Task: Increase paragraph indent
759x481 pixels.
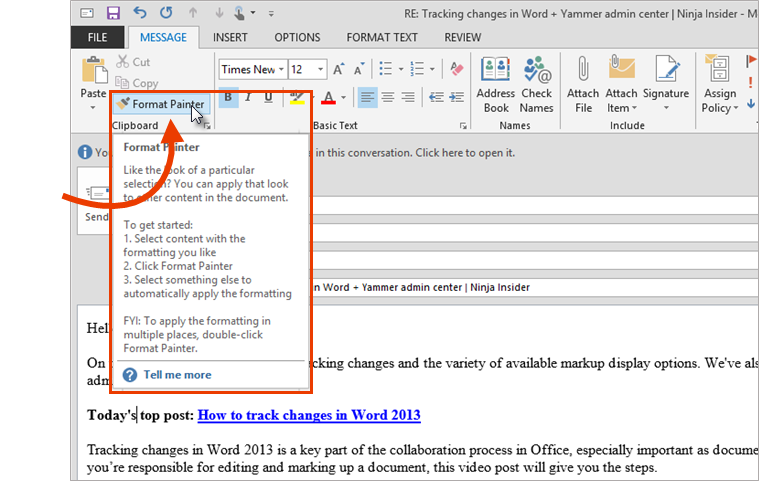Action: click(x=456, y=97)
